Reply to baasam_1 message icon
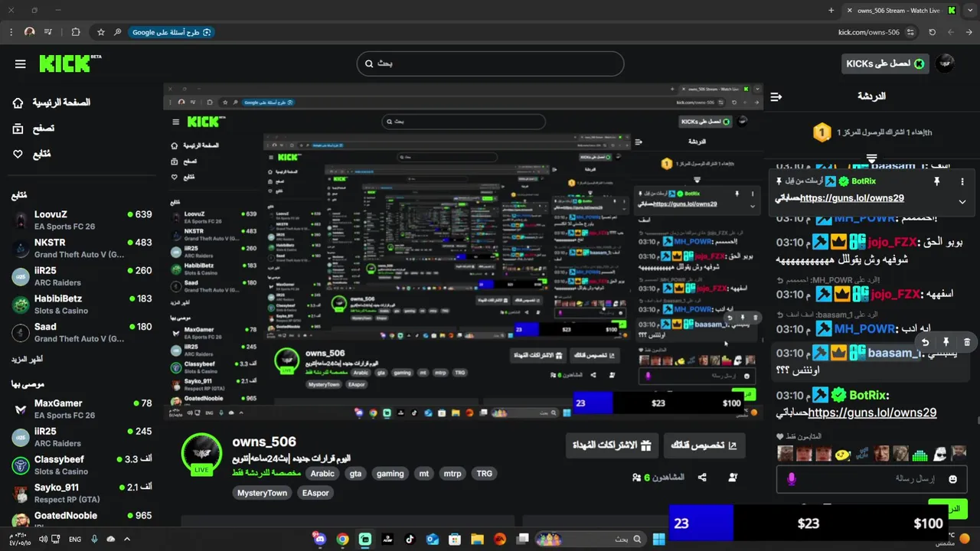980x551 pixels. [925, 342]
